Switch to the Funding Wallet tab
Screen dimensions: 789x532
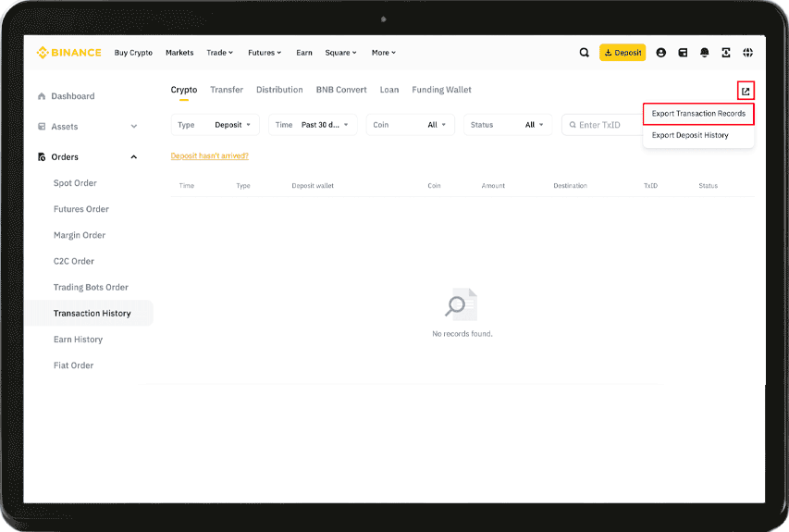[441, 90]
